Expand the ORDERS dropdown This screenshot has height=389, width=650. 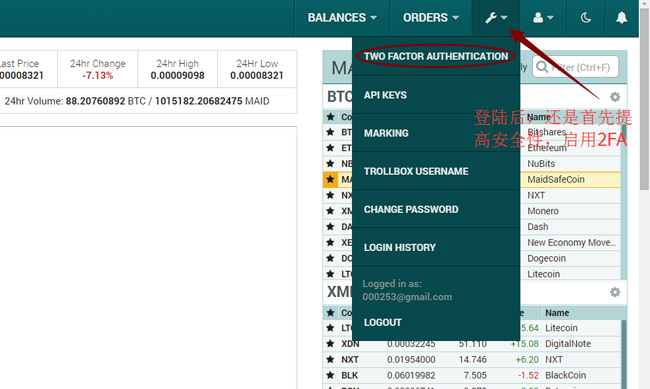(x=431, y=18)
